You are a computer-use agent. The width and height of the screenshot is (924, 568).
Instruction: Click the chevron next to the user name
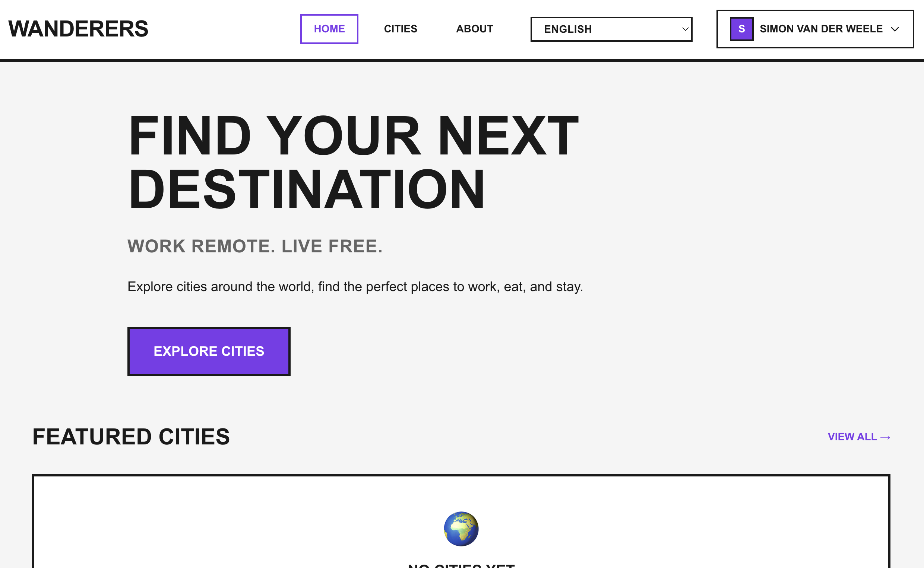pyautogui.click(x=895, y=29)
